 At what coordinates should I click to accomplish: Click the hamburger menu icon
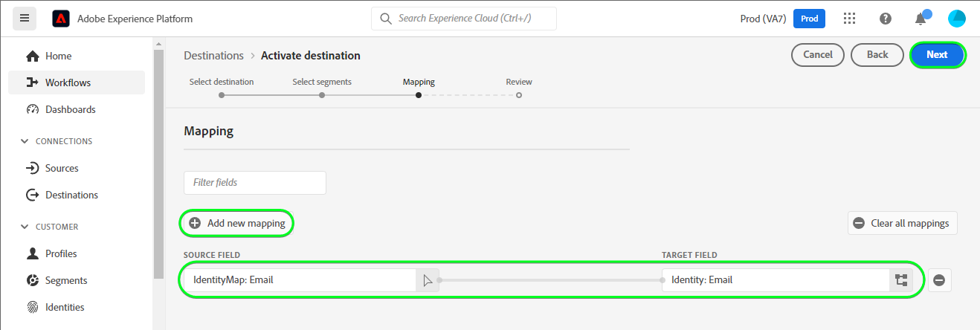pyautogui.click(x=25, y=19)
